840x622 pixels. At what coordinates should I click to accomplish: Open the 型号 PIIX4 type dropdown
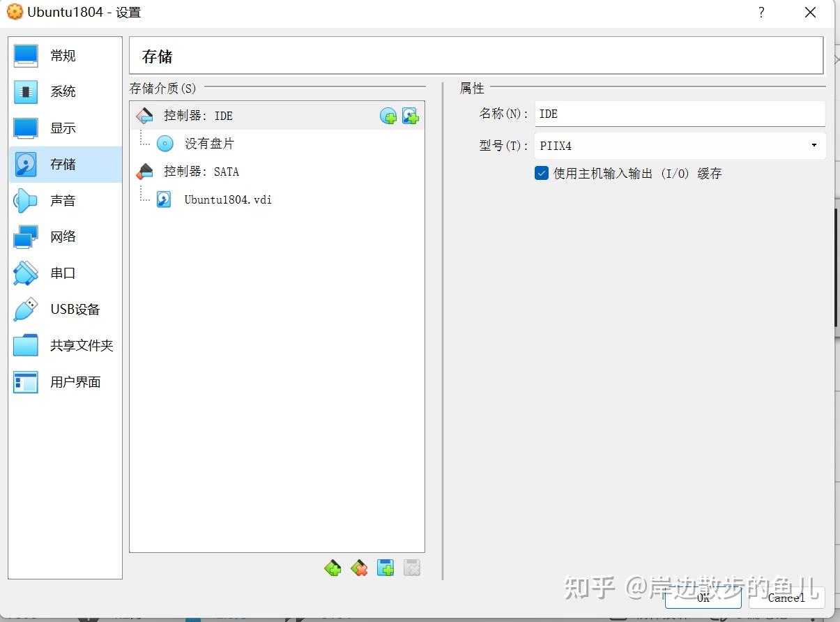pyautogui.click(x=680, y=146)
